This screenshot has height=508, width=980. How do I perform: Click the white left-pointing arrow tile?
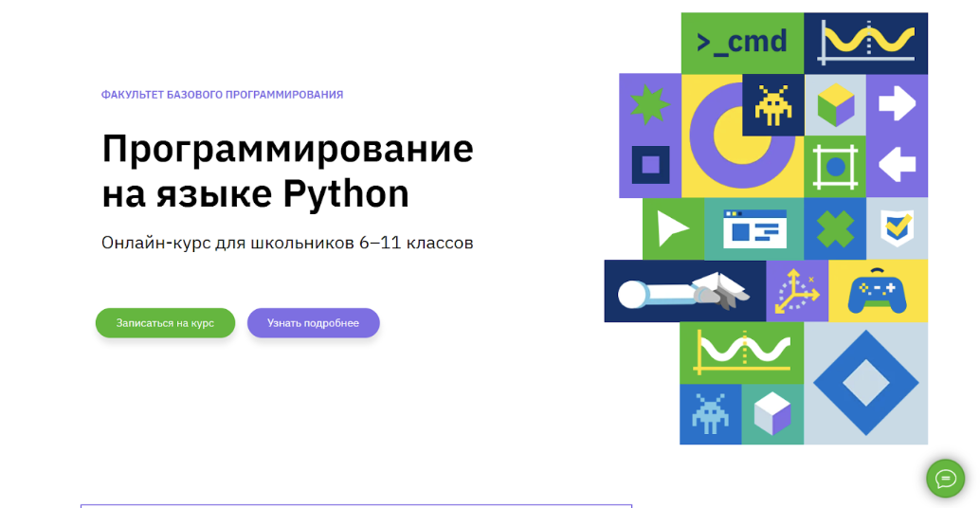click(897, 166)
